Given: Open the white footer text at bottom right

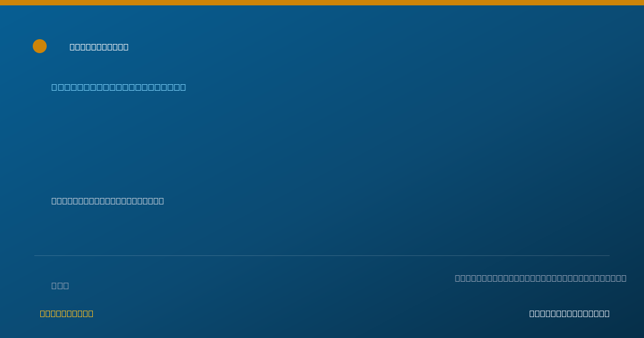Looking at the screenshot, I should (x=569, y=314).
